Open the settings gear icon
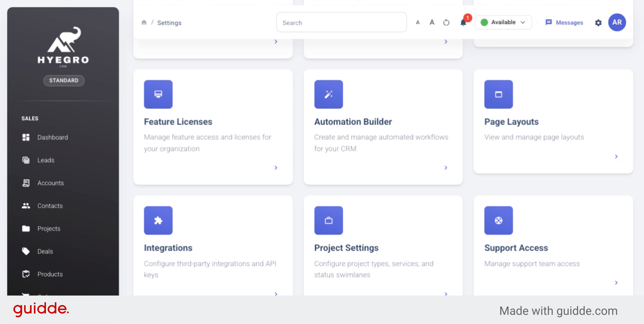Screen dimensions: 644x324 [x=598, y=23]
